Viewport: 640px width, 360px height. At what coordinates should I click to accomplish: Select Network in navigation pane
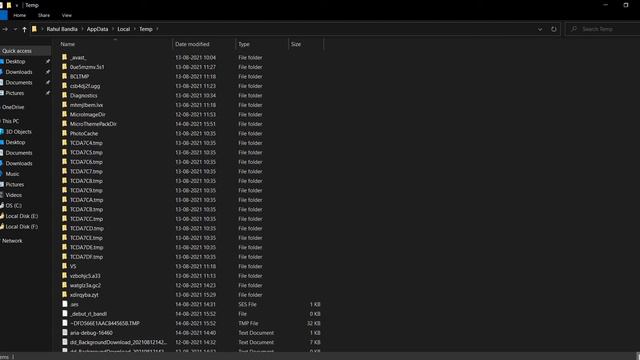click(12, 241)
